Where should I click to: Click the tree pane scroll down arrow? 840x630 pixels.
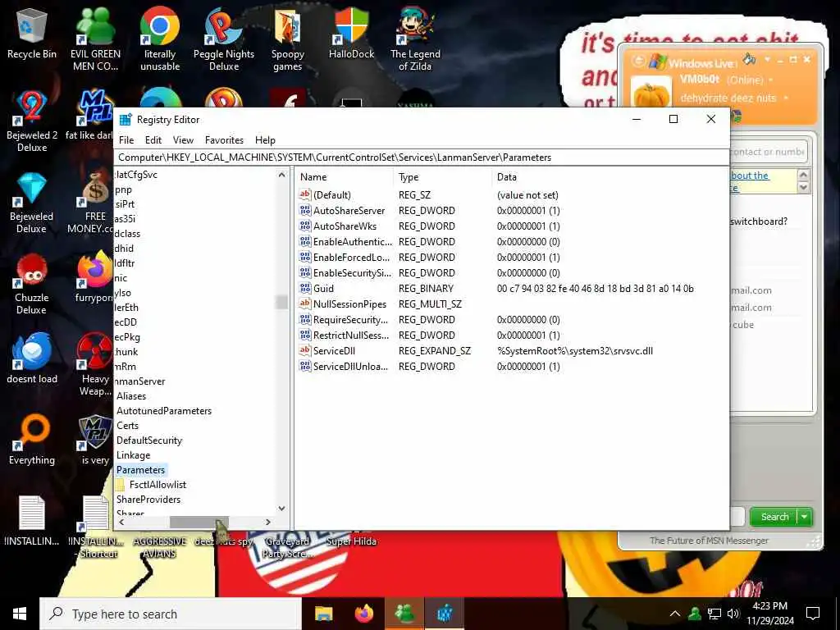[282, 508]
